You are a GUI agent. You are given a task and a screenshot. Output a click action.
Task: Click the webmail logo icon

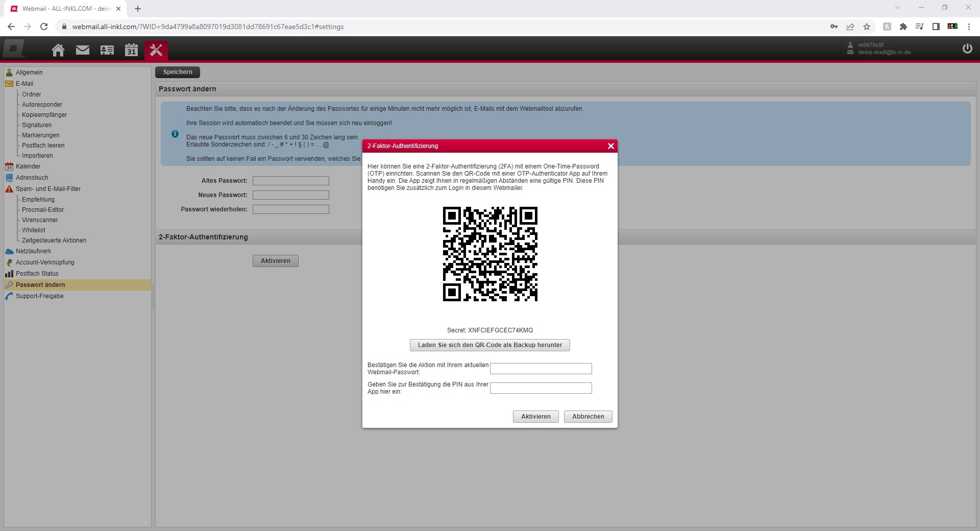(14, 49)
